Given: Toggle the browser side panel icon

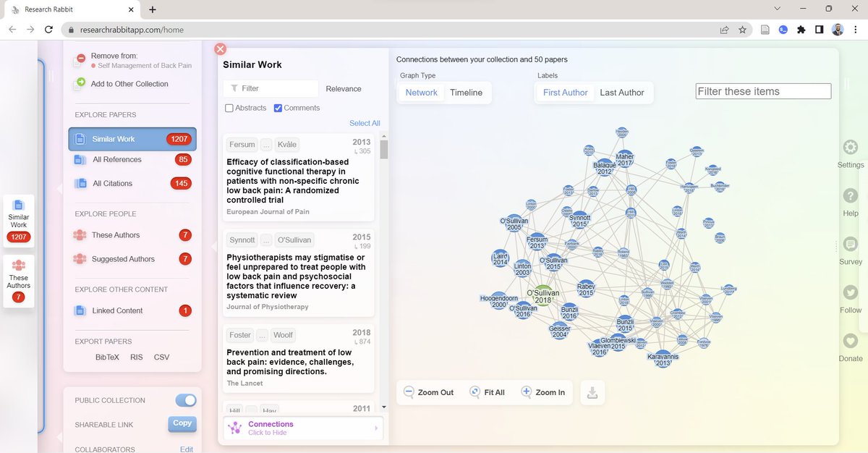Looking at the screenshot, I should (819, 30).
